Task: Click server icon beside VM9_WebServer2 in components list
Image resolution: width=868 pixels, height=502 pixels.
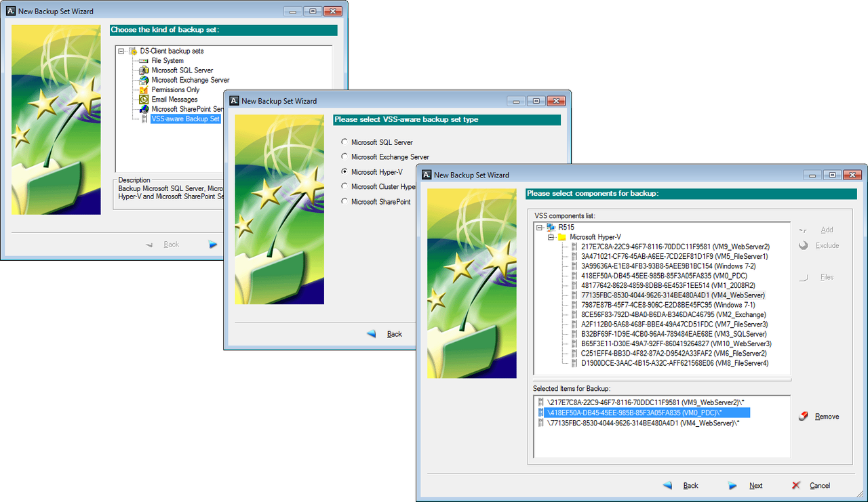Action: tap(574, 247)
